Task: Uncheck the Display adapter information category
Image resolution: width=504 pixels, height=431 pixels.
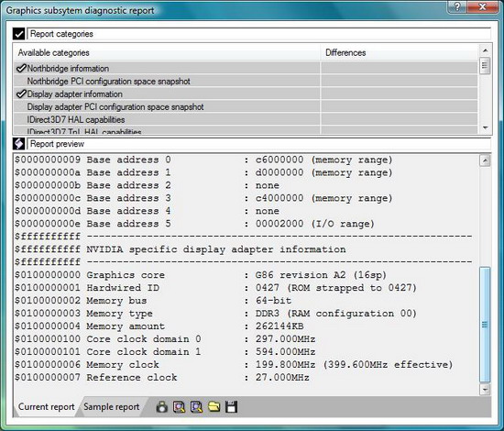Action: (21, 94)
